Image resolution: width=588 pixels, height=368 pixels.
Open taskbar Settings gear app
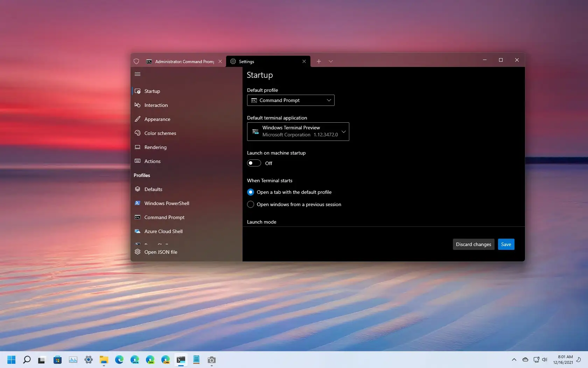coord(89,360)
